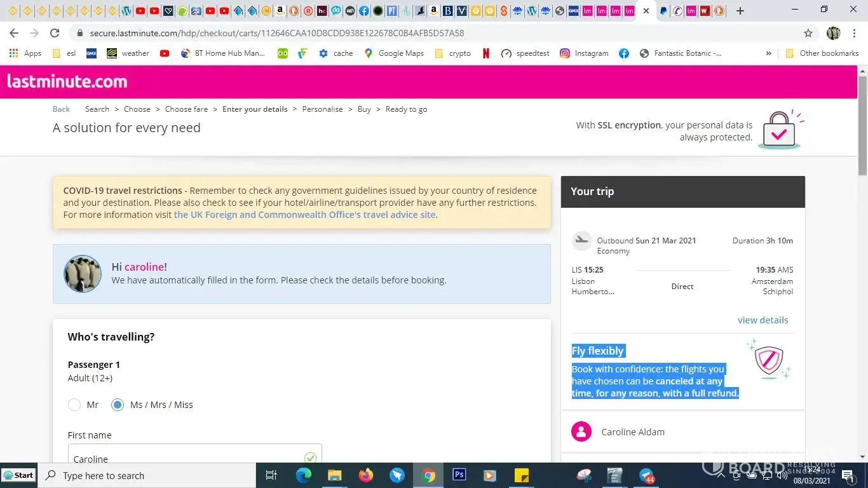Click the penguin profile avatar
Screen dimensions: 868x488
[x=83, y=274]
